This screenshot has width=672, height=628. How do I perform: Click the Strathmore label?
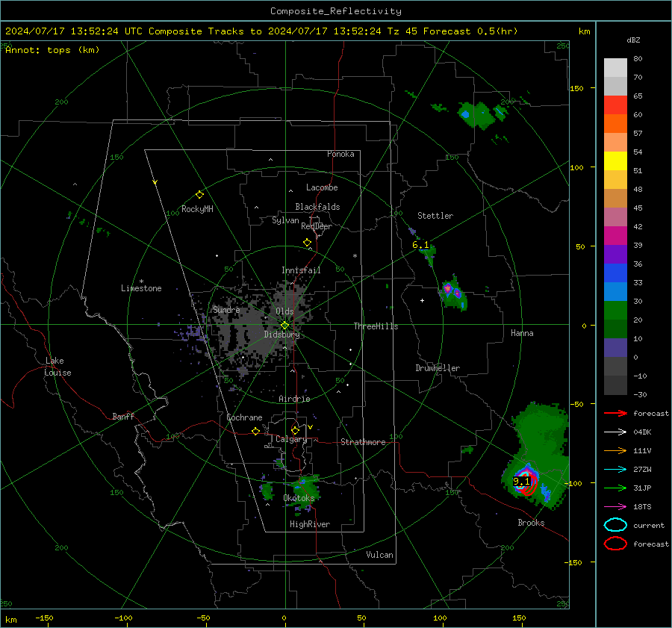click(x=363, y=442)
